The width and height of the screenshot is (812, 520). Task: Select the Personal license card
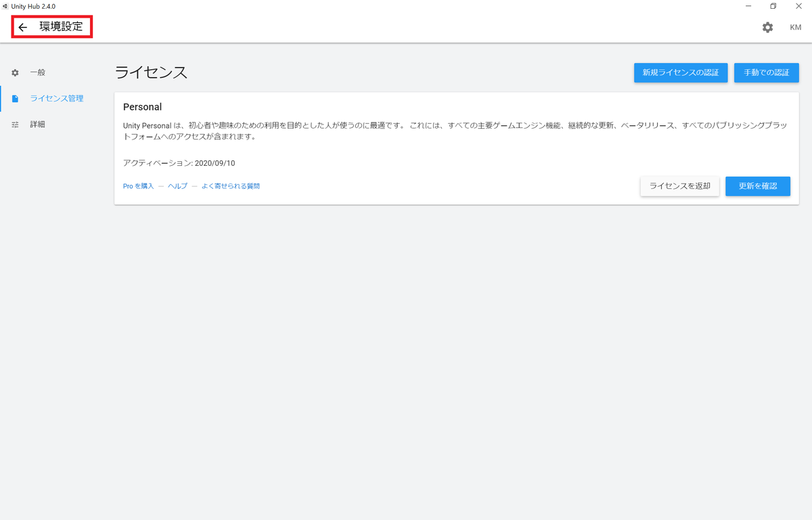point(457,148)
